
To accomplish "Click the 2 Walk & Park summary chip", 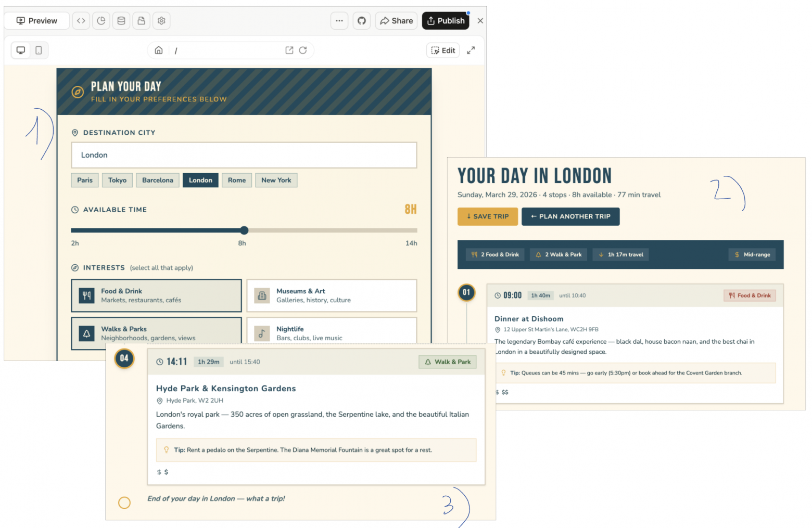I will [559, 255].
